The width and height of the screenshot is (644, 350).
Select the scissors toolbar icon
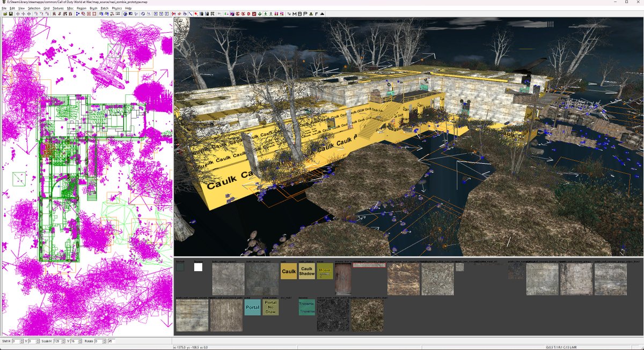tap(174, 13)
